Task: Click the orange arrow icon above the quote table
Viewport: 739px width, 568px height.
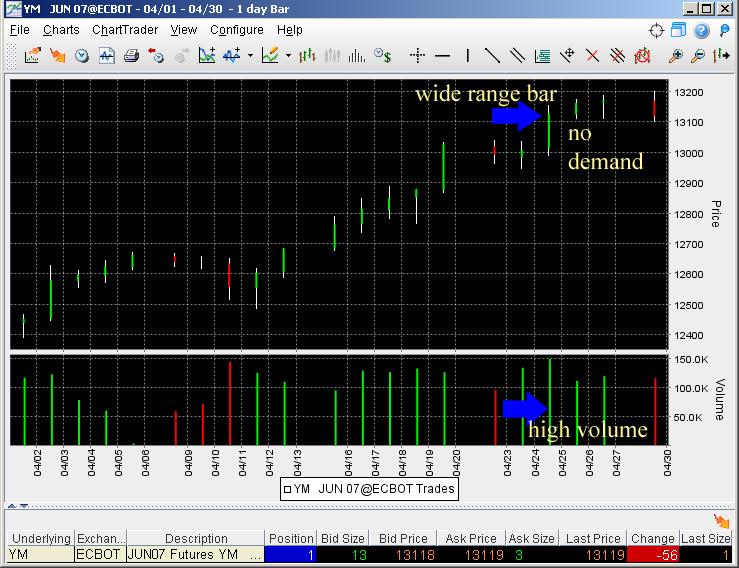Action: click(x=721, y=521)
